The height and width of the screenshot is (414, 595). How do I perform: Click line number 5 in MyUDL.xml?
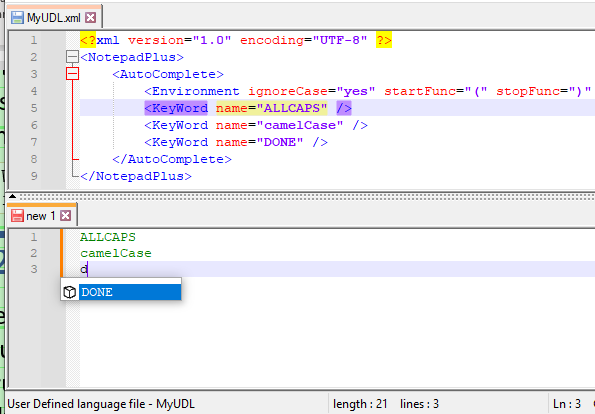34,108
